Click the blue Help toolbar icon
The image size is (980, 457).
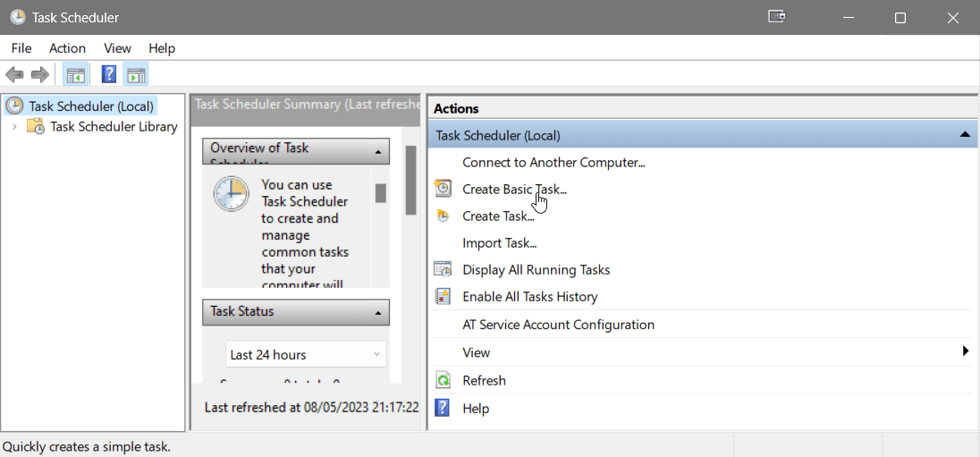[109, 75]
